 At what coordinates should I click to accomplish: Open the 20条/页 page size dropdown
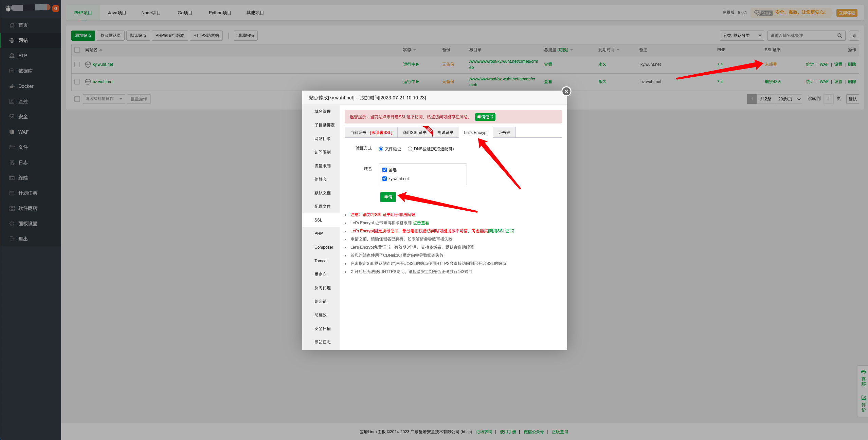point(789,99)
